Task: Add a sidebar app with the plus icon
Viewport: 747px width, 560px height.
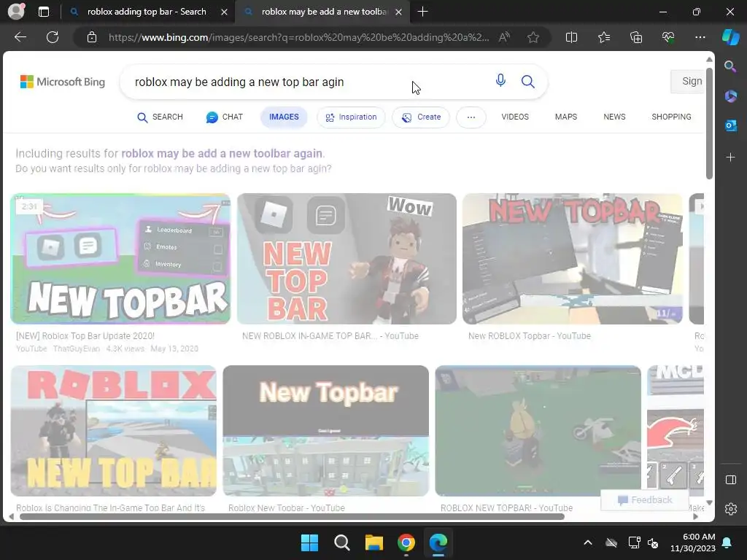Action: pos(730,157)
